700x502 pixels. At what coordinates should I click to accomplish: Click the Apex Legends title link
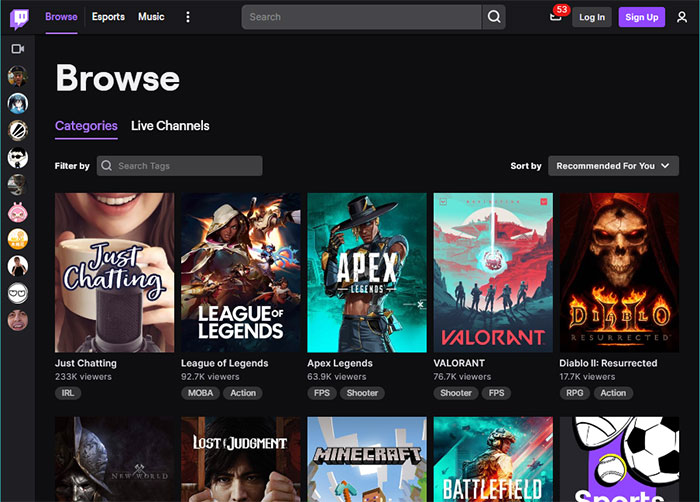pyautogui.click(x=340, y=363)
